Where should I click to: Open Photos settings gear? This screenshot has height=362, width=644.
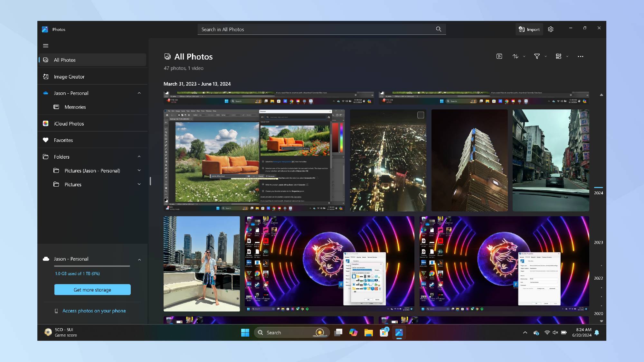pos(551,29)
